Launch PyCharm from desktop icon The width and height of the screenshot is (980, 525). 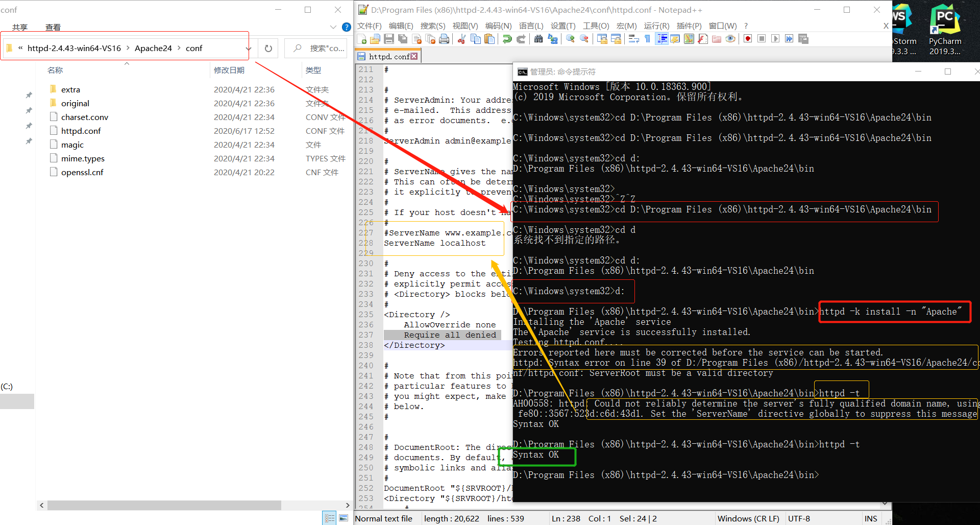[x=945, y=29]
